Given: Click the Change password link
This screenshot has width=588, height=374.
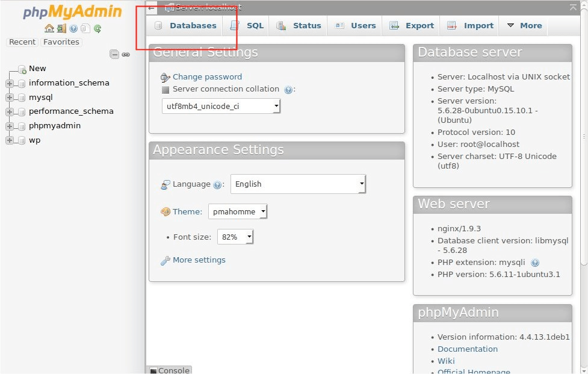Looking at the screenshot, I should [x=207, y=77].
